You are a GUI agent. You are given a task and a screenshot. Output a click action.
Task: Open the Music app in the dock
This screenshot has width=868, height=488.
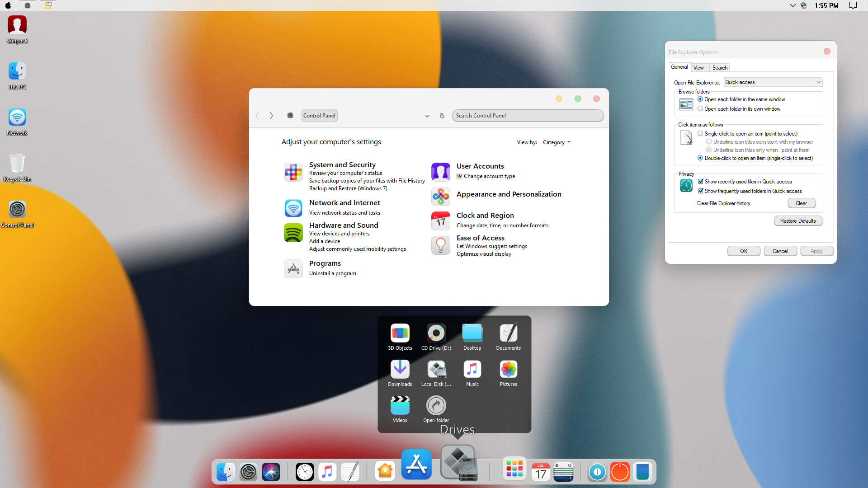point(327,472)
